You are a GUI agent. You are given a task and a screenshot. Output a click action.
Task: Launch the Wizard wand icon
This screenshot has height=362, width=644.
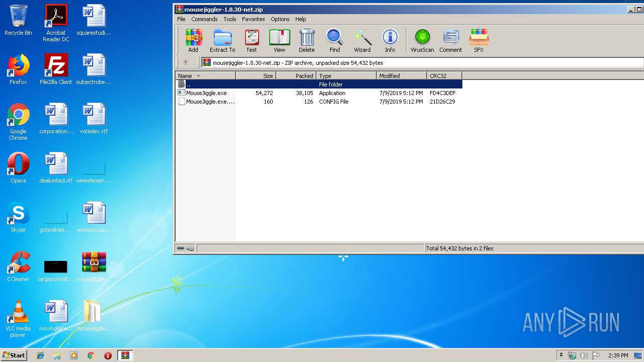362,40
